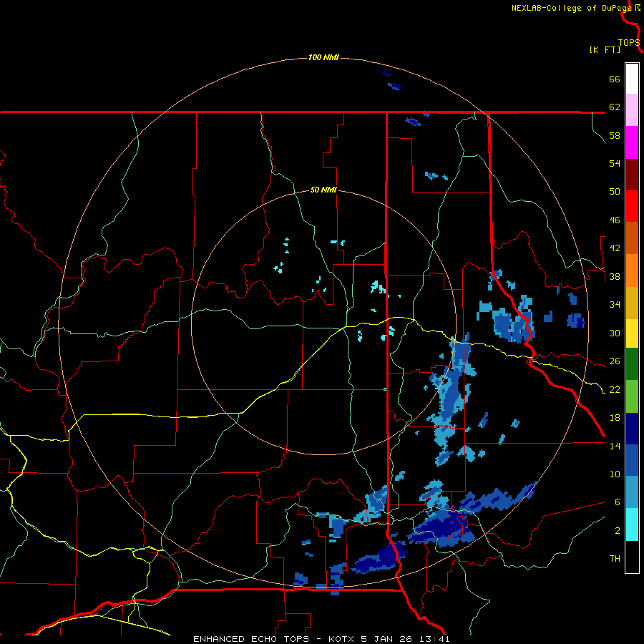Click the gold legend color block

(632, 303)
